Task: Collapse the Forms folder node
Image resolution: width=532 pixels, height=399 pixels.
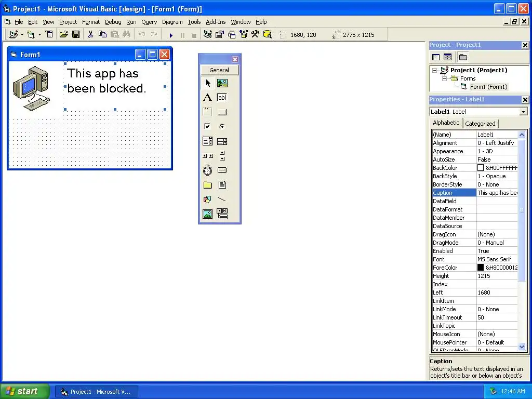Action: click(x=445, y=78)
